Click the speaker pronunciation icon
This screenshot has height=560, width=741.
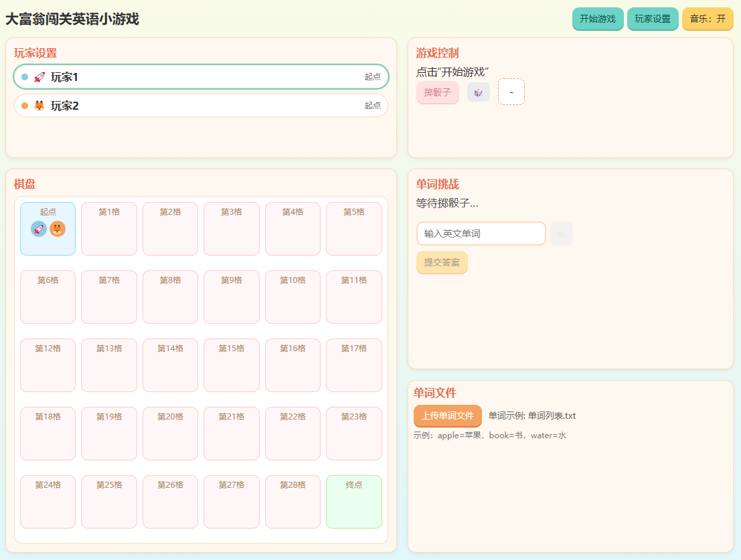coord(561,234)
